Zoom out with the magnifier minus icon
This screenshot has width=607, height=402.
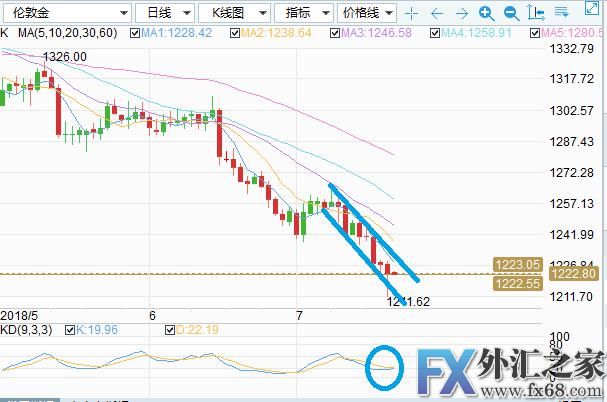pos(511,14)
